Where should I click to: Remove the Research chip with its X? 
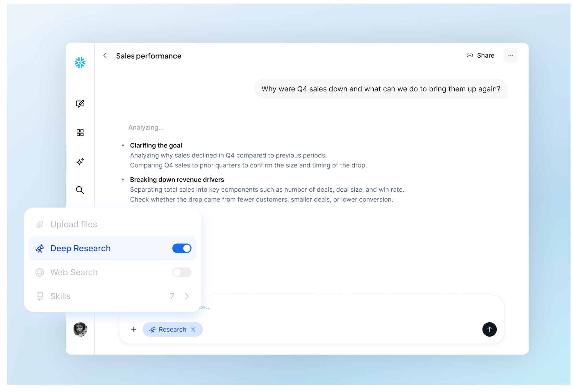pyautogui.click(x=193, y=329)
